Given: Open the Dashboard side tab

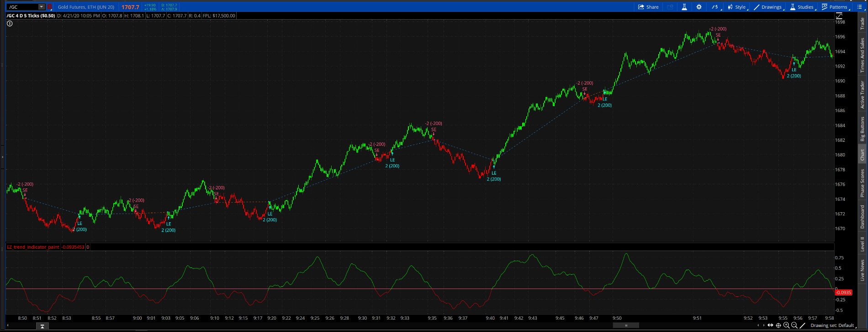Looking at the screenshot, I should click(x=863, y=217).
